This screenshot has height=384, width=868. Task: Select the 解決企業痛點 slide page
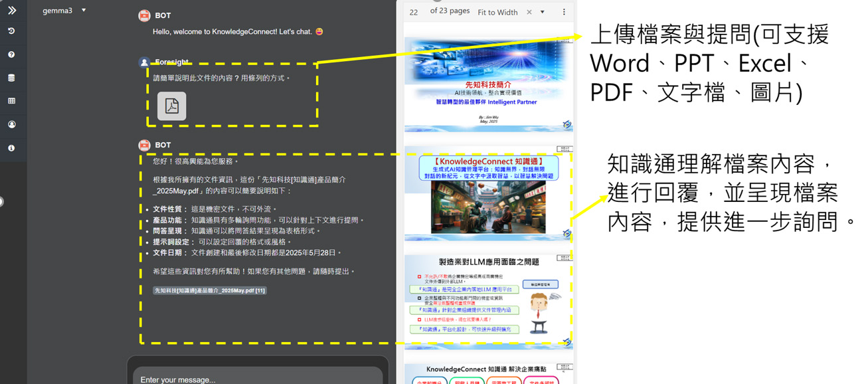(x=488, y=373)
